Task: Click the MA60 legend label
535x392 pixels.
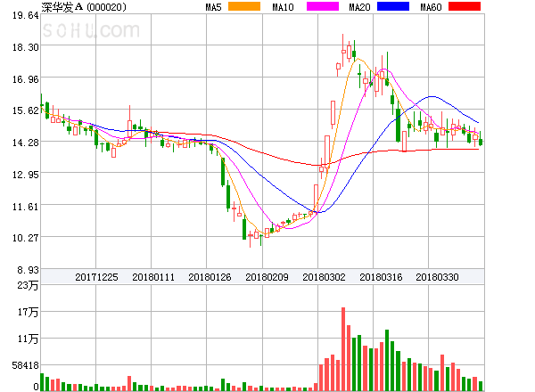Action: 431,7
